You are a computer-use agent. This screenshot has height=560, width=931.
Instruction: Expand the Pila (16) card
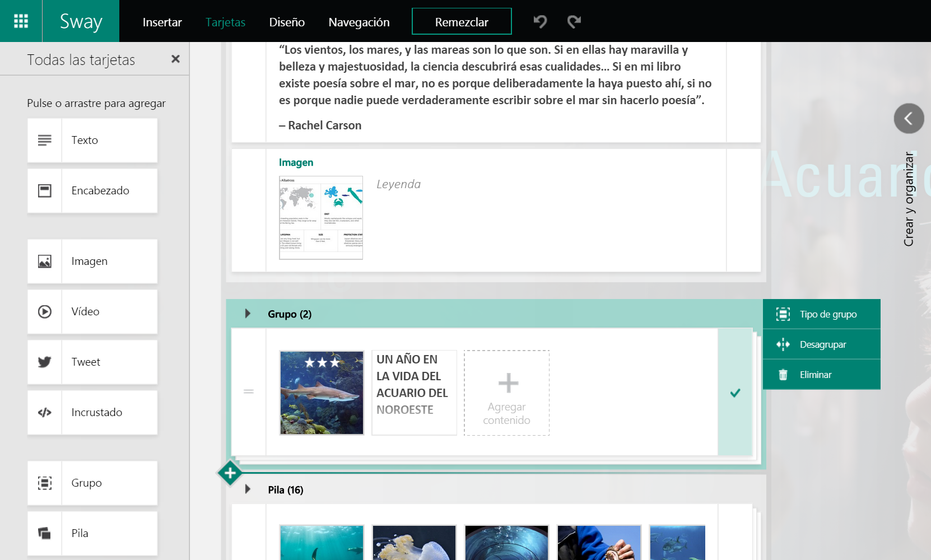tap(248, 489)
